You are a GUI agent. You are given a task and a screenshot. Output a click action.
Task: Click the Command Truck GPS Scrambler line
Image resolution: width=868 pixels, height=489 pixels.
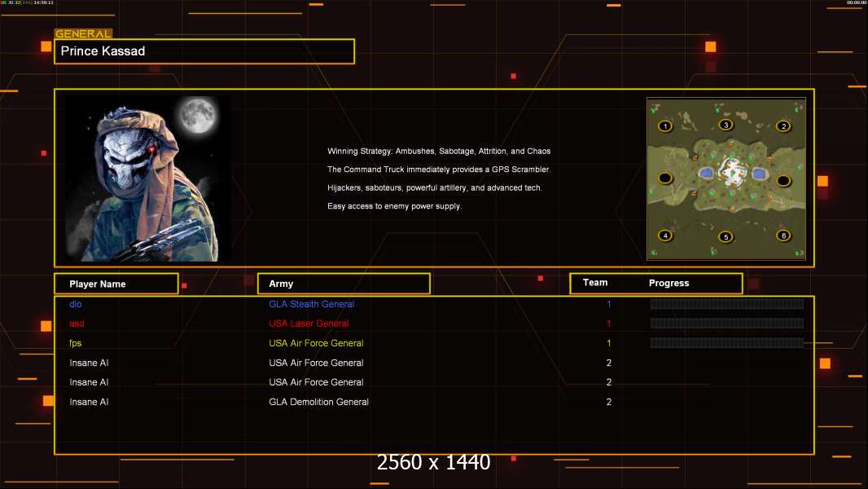(438, 170)
